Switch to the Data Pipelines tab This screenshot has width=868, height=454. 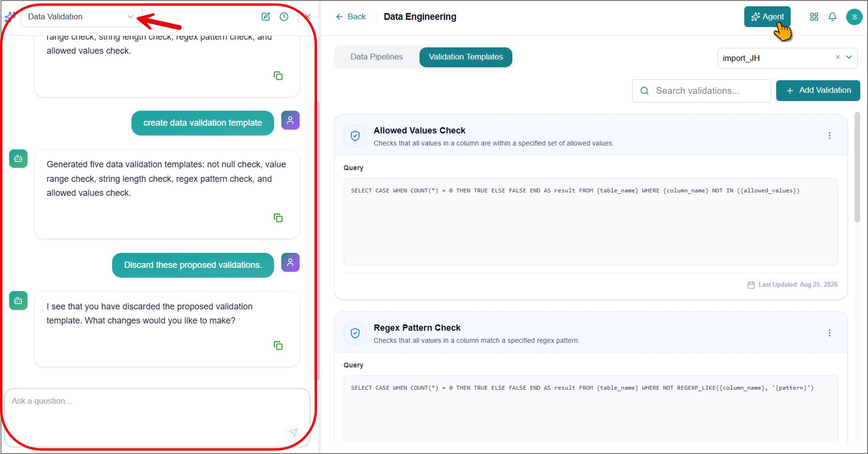[376, 57]
